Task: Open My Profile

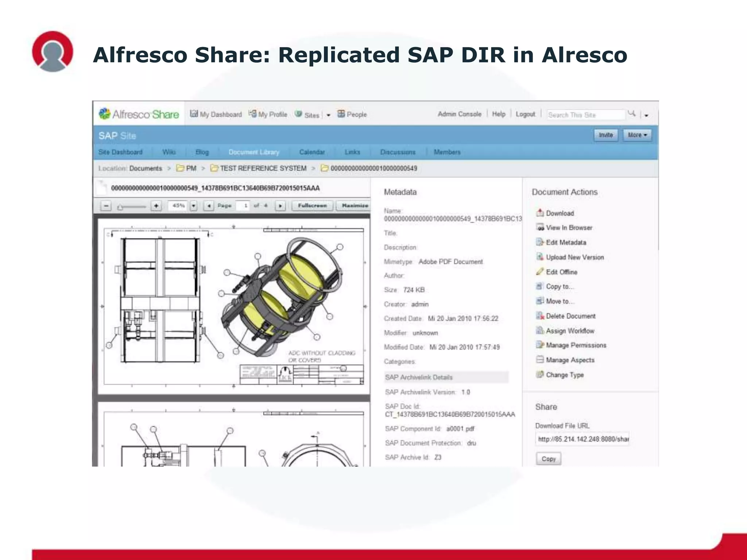Action: [x=268, y=114]
